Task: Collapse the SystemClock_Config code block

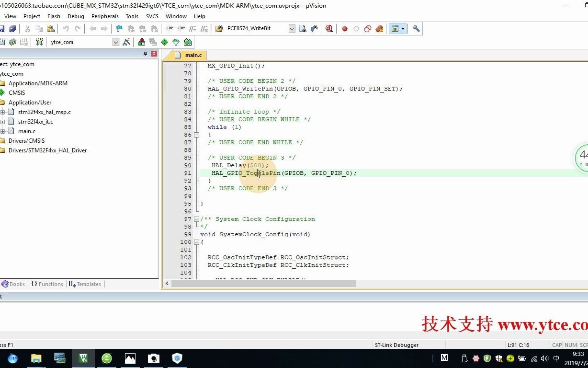Action: (197, 242)
